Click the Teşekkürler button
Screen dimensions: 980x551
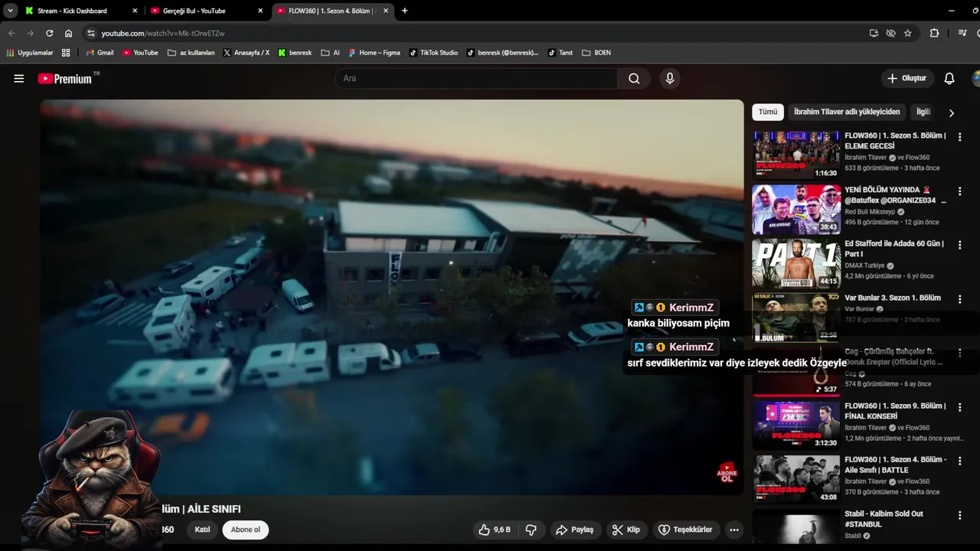(x=685, y=530)
